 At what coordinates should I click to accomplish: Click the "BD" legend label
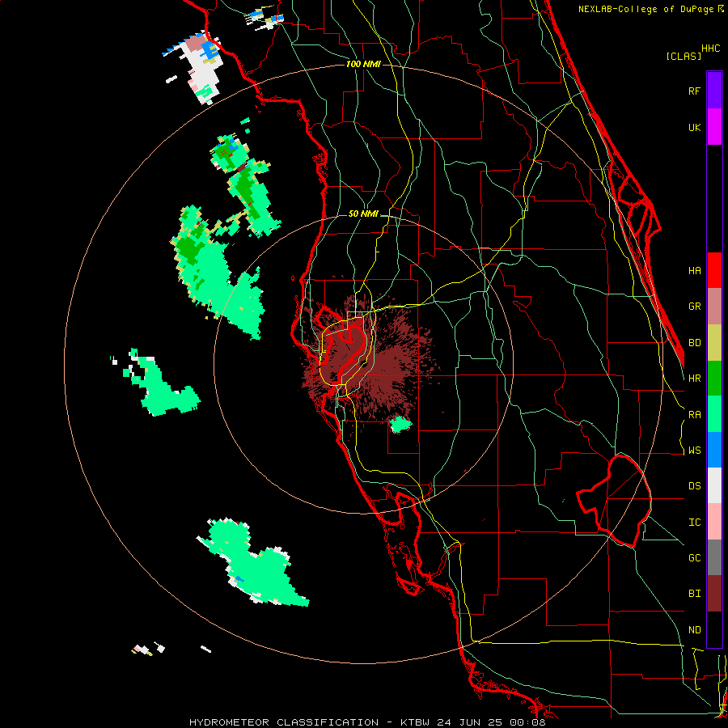(x=694, y=343)
